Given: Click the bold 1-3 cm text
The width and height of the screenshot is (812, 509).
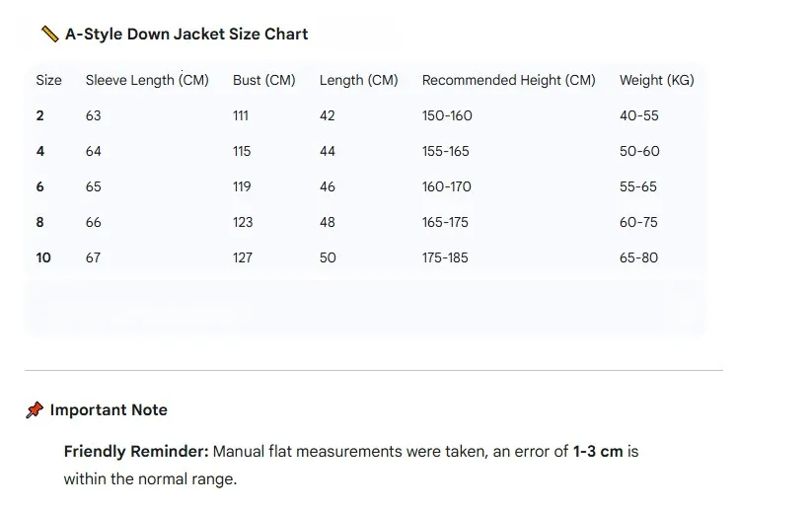Looking at the screenshot, I should (598, 452).
